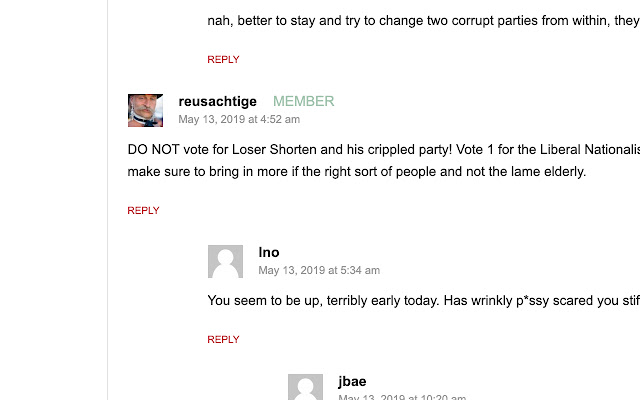The image size is (640, 400).
Task: Open the 5:34 am comment timestamp
Action: pyautogui.click(x=319, y=270)
